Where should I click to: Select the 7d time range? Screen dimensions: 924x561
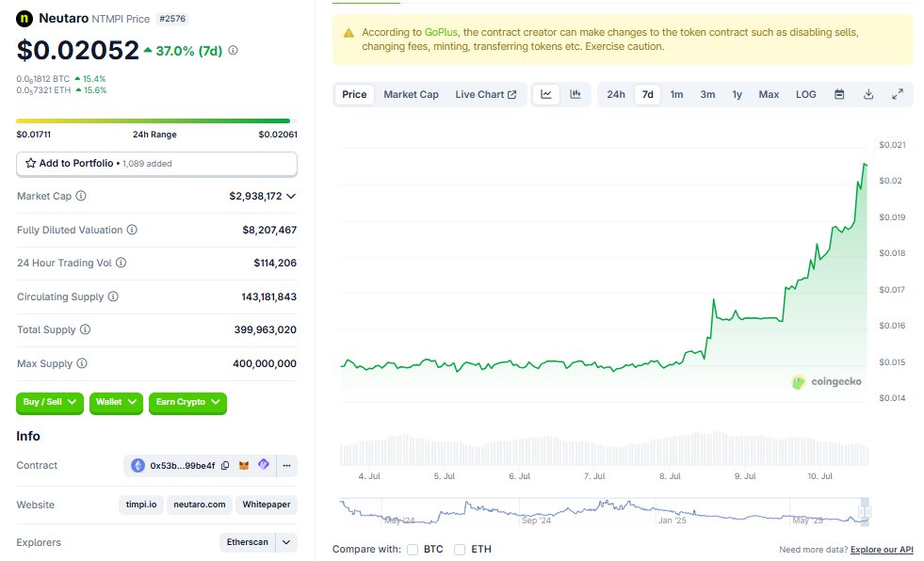(648, 94)
